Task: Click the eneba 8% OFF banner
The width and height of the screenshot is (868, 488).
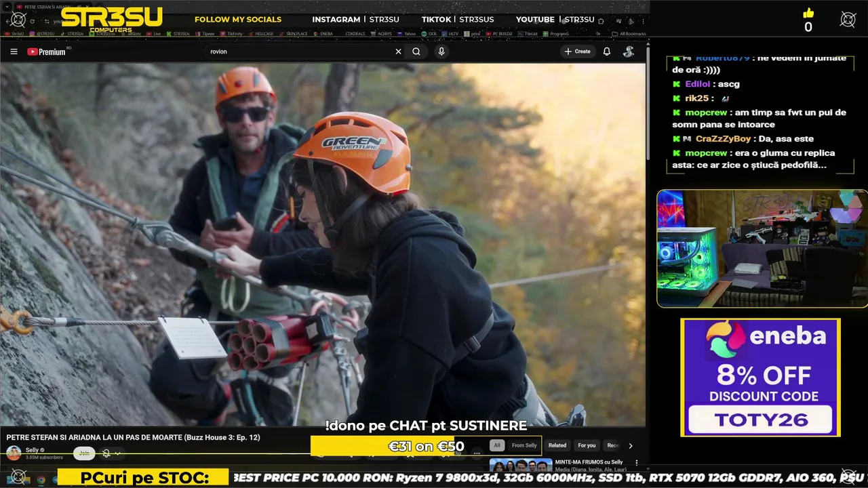Action: pyautogui.click(x=760, y=378)
